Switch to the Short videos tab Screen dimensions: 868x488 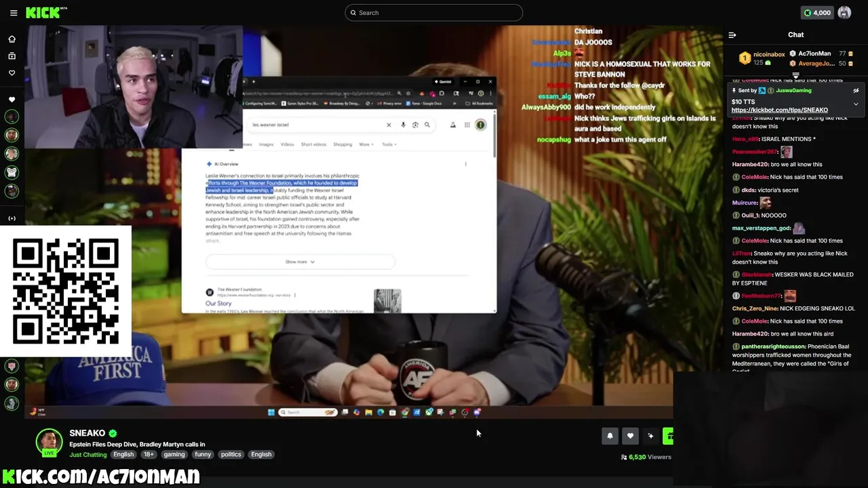pyautogui.click(x=313, y=144)
